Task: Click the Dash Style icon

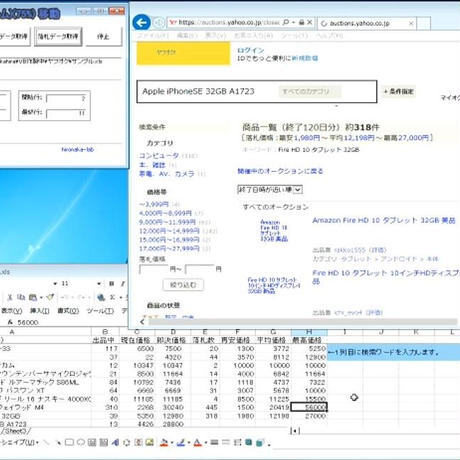Action: pos(226,443)
